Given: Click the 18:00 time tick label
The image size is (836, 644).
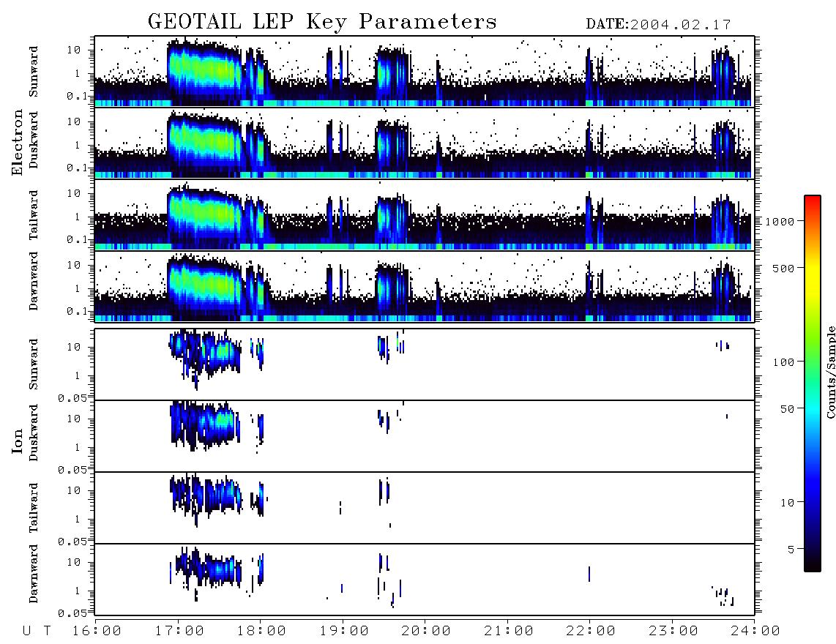Looking at the screenshot, I should 262,632.
